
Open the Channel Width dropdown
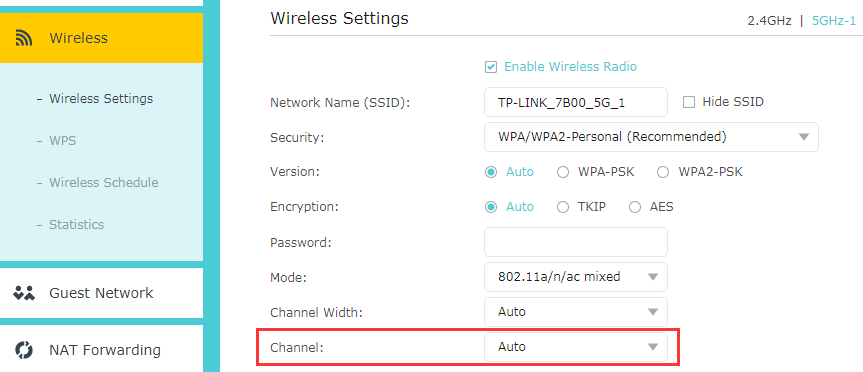[576, 312]
